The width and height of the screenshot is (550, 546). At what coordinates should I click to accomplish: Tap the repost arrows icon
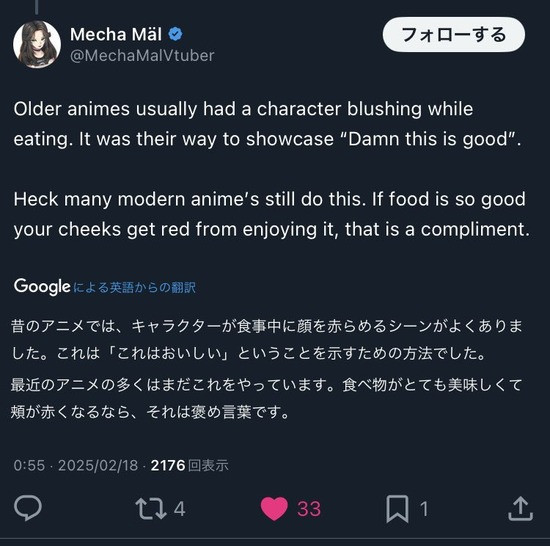(x=151, y=509)
